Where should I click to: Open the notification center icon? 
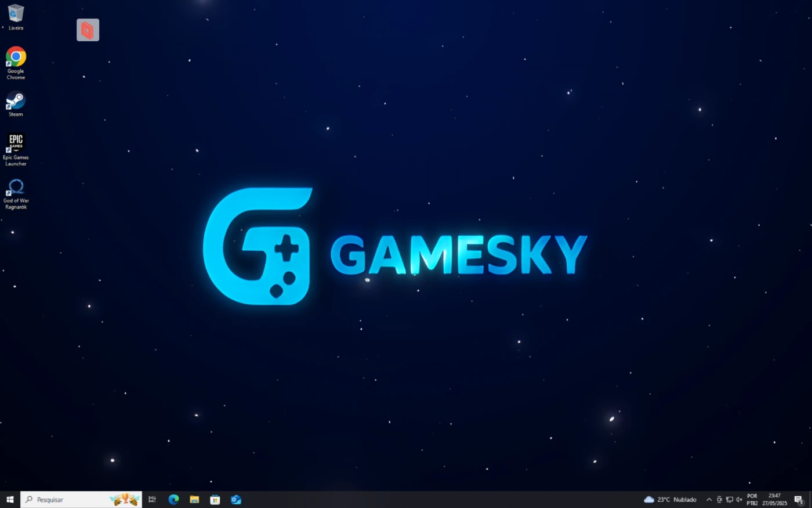(x=799, y=499)
